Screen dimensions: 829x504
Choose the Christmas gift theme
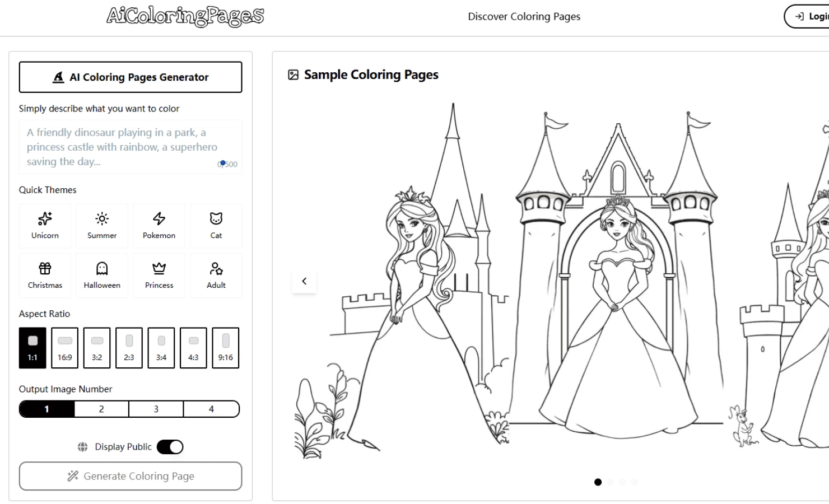pos(45,276)
